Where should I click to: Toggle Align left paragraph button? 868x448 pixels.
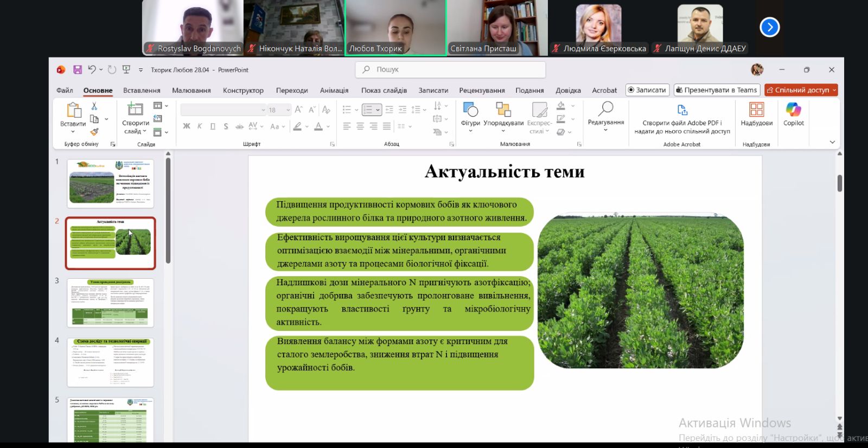[347, 126]
